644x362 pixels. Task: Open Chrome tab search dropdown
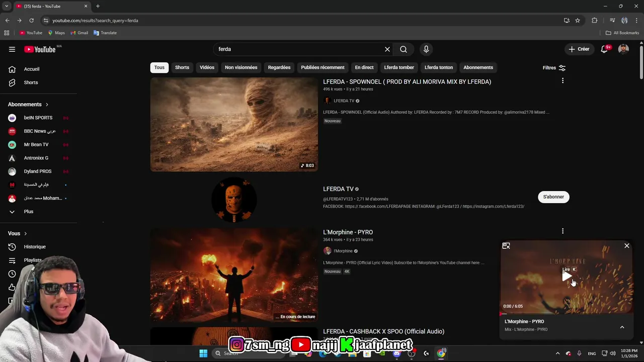[7, 6]
